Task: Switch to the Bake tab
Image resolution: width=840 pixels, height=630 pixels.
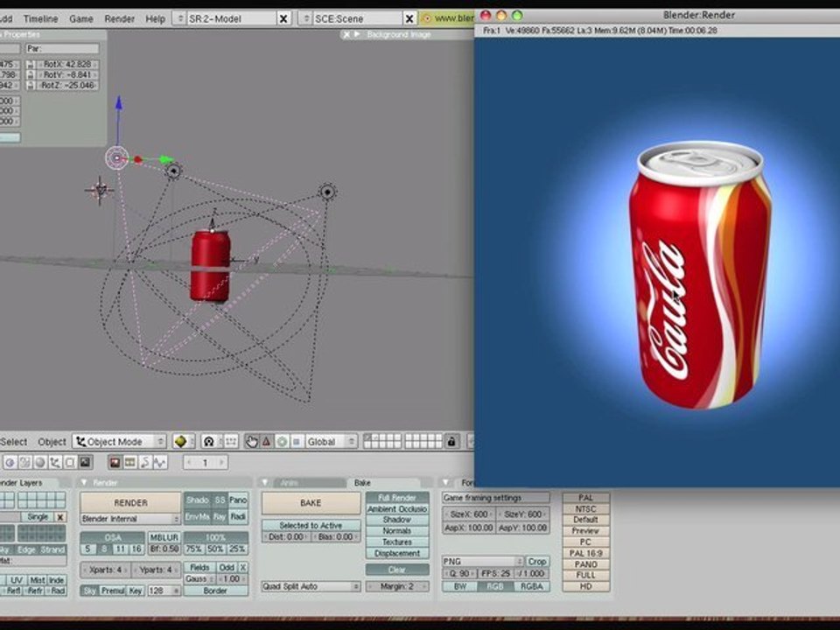Action: click(x=362, y=483)
